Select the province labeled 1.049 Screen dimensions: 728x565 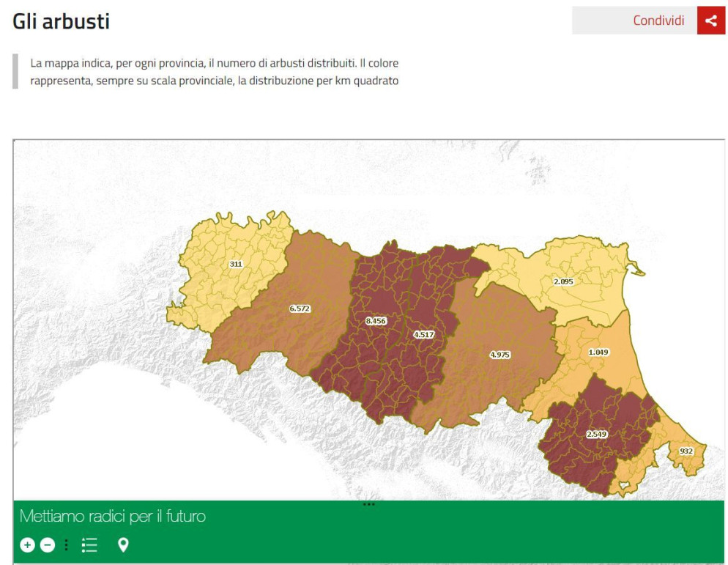click(598, 352)
